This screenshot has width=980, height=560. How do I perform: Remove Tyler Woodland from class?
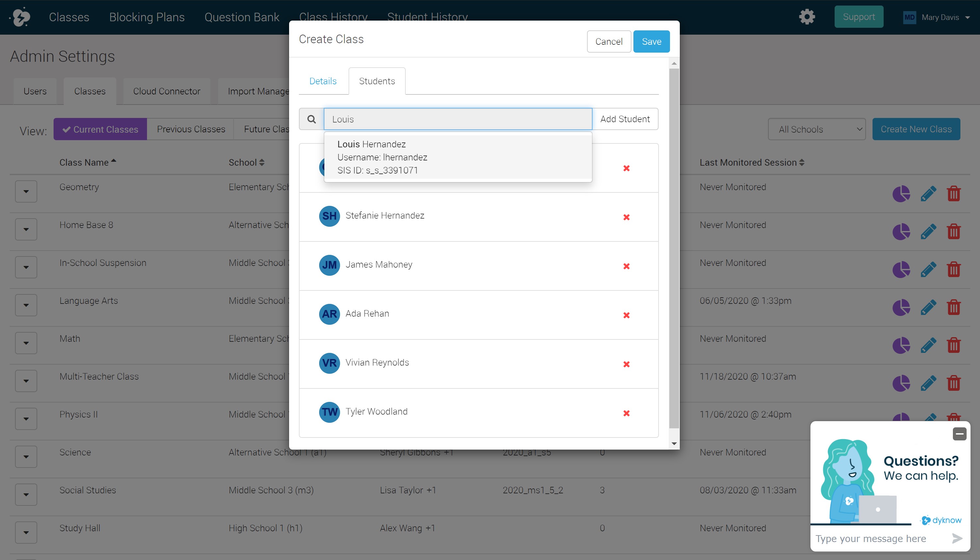point(626,413)
